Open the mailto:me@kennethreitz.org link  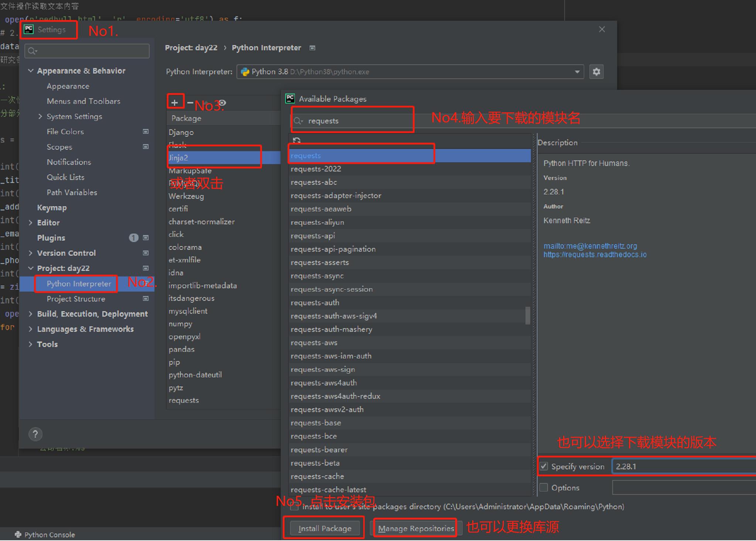(590, 246)
